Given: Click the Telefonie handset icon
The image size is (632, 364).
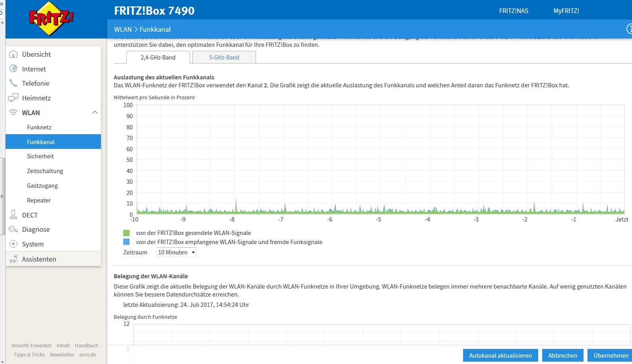Looking at the screenshot, I should point(14,83).
